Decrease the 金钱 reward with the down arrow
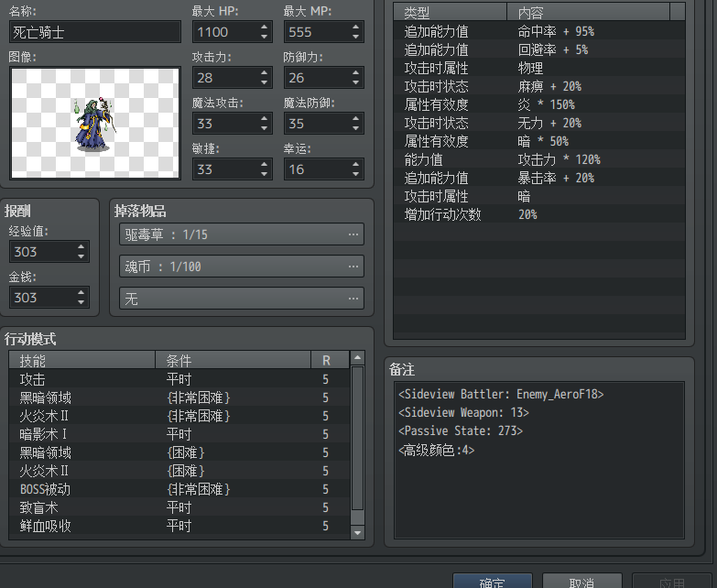Image resolution: width=717 pixels, height=588 pixels. click(81, 302)
